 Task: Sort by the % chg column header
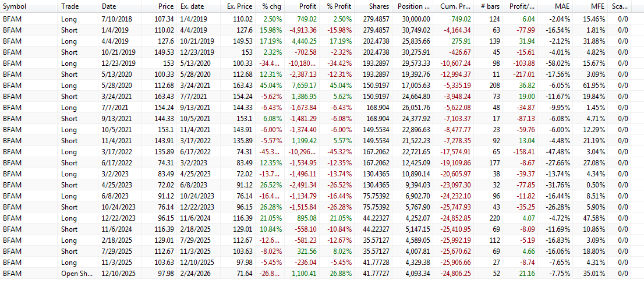point(273,6)
